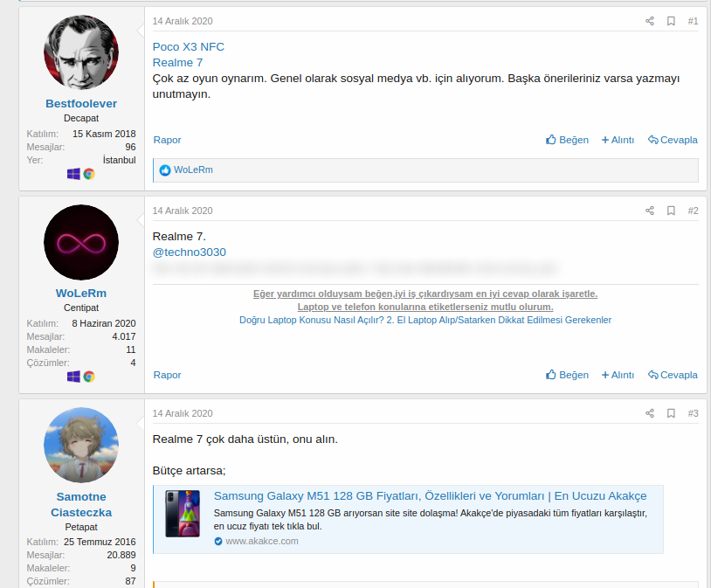Click Bestfoolever's join date '15 Kasım 2018'

tap(104, 134)
